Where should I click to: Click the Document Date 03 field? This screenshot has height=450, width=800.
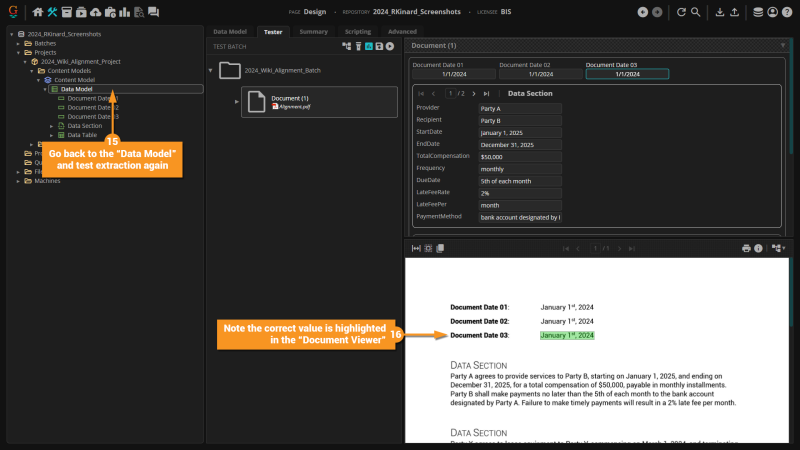pos(627,73)
